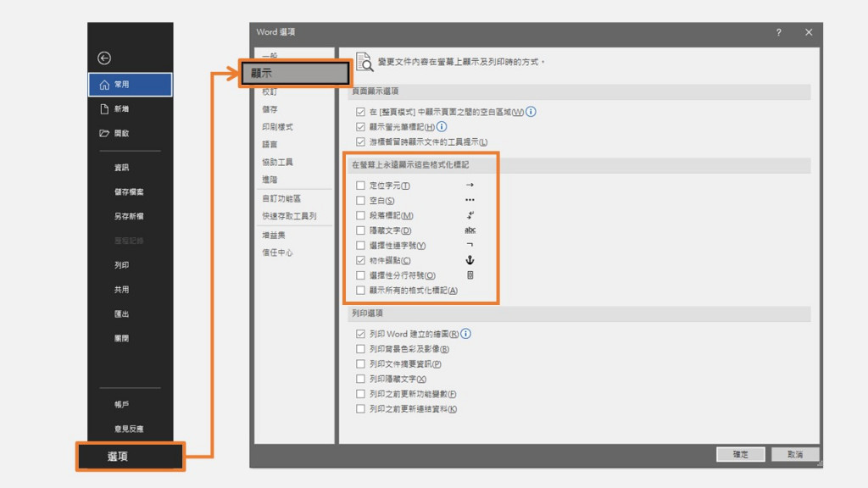Click the break symbol for 選擇性分行符號
This screenshot has height=488, width=868.
tap(470, 275)
